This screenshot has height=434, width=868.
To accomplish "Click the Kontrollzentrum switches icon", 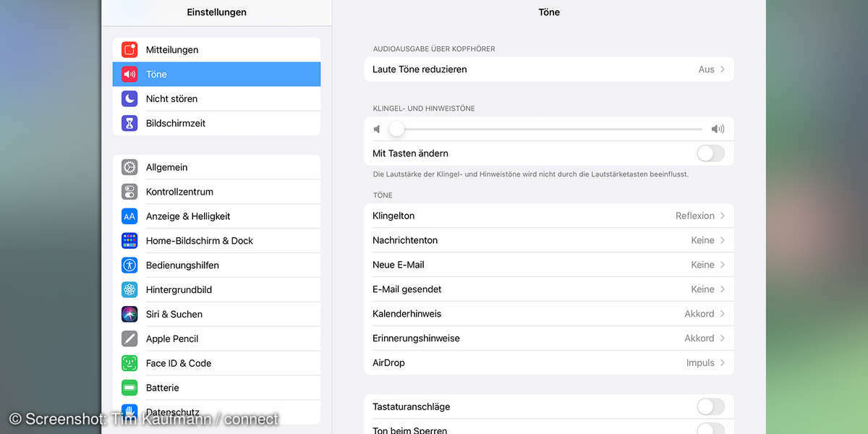I will [x=129, y=192].
